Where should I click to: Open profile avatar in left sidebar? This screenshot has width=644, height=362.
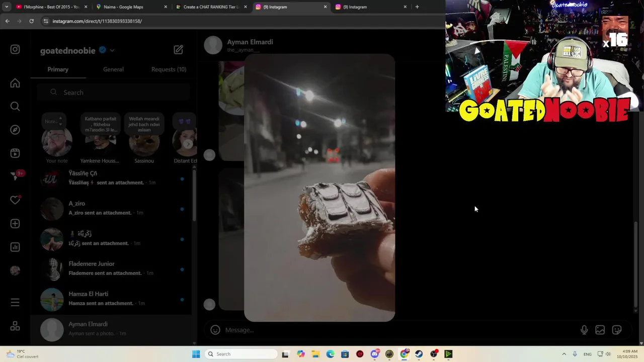[15, 270]
